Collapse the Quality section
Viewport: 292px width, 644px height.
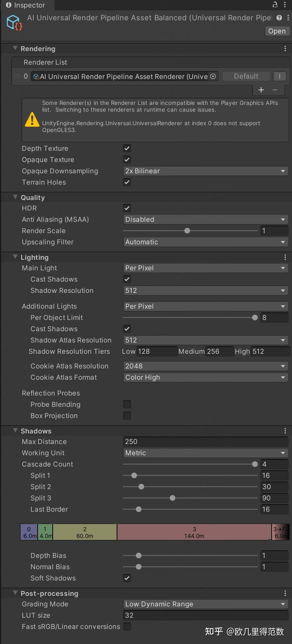tap(15, 197)
